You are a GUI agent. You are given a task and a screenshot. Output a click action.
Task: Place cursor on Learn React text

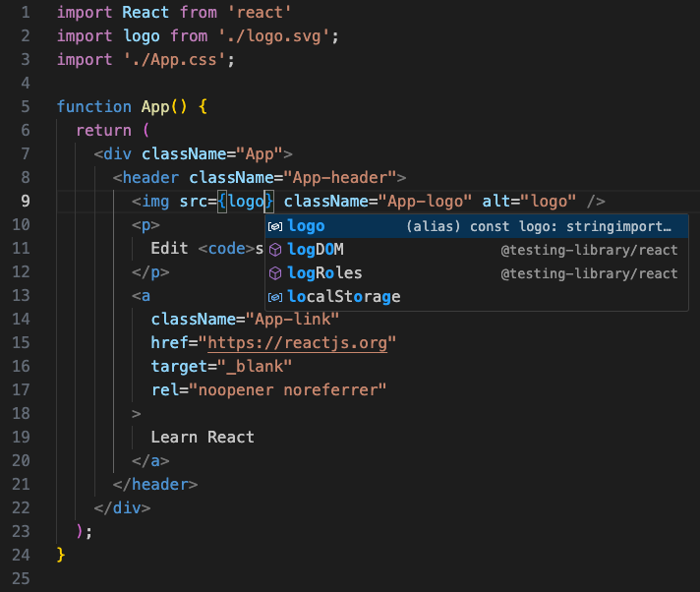202,437
